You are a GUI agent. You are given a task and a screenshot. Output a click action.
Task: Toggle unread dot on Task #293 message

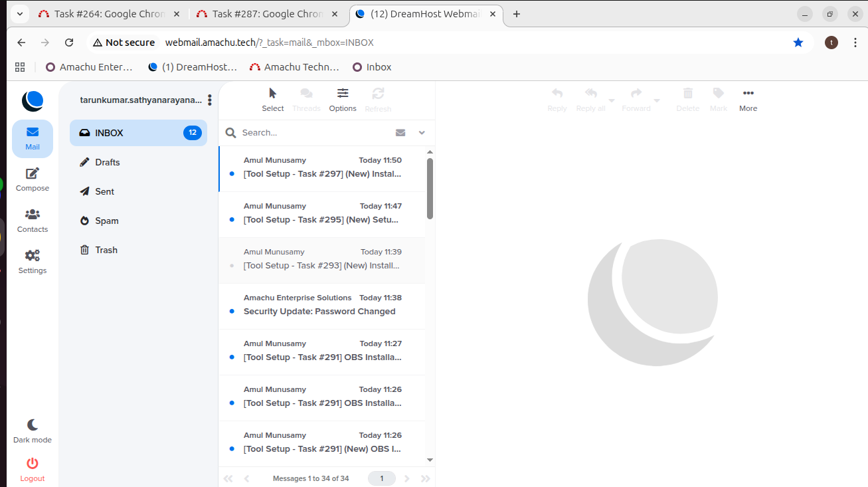click(232, 266)
